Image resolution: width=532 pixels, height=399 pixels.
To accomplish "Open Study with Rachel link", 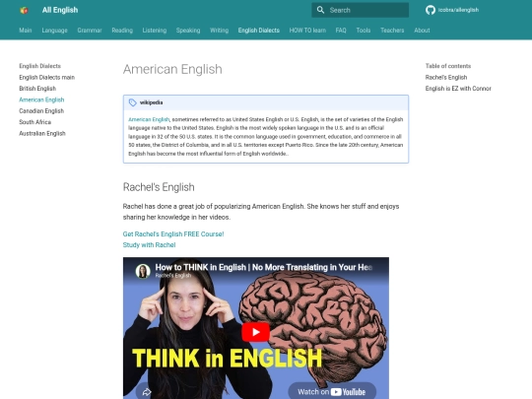I will tap(149, 245).
